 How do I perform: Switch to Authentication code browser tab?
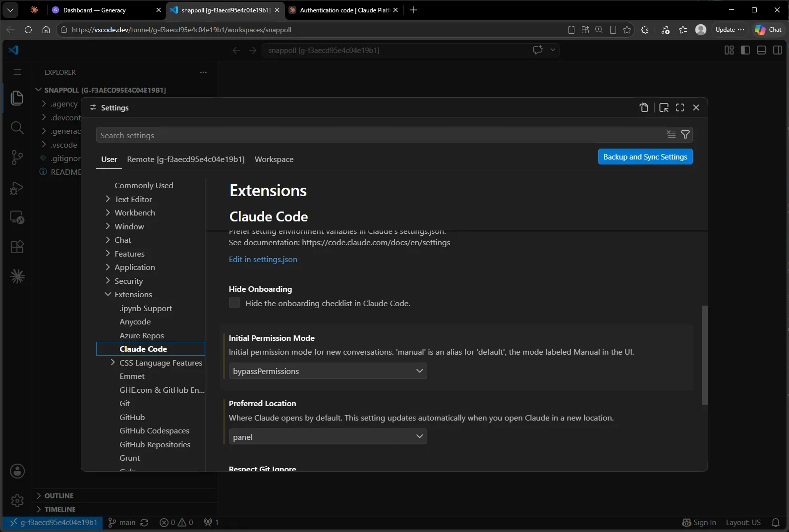344,10
